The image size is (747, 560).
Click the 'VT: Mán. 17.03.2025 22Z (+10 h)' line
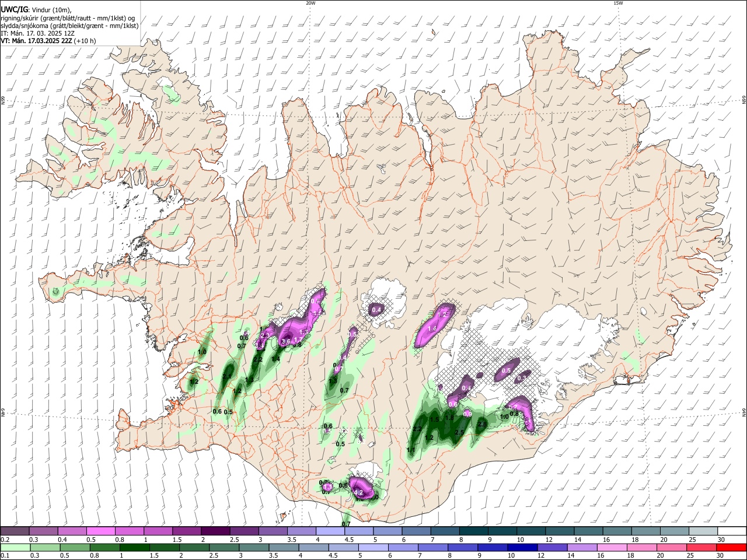tap(48, 41)
